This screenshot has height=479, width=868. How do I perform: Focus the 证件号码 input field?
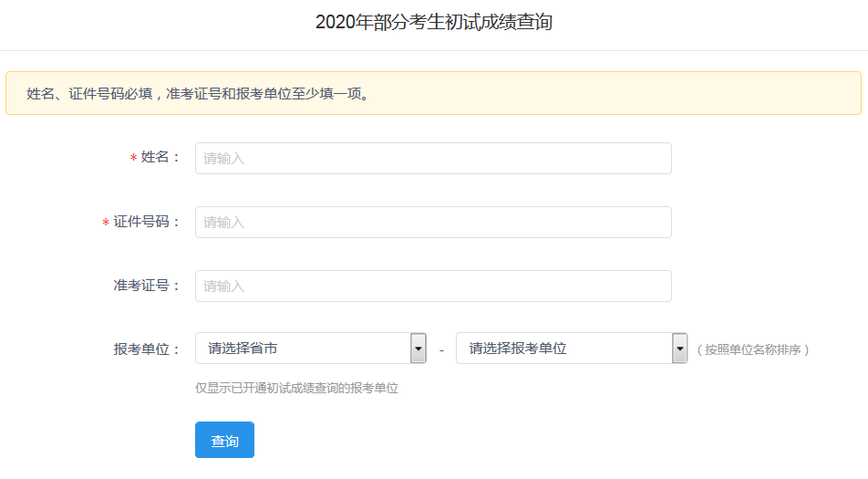click(x=433, y=222)
